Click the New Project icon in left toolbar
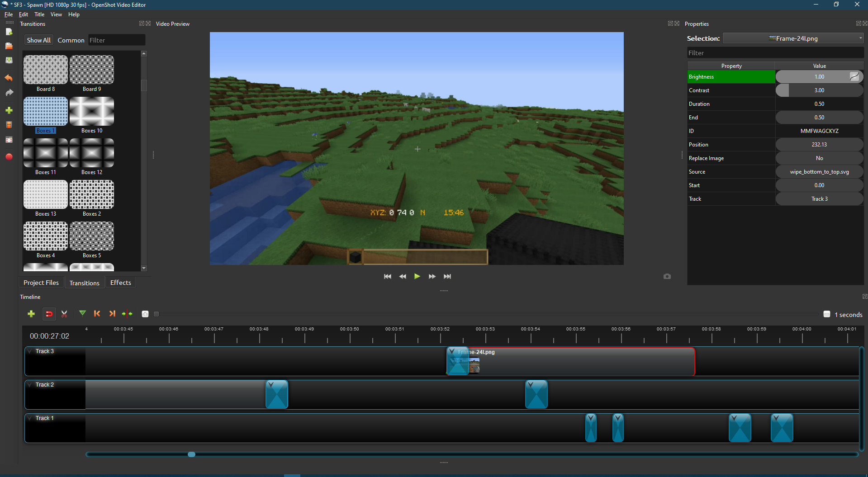This screenshot has width=868, height=477. 9,32
